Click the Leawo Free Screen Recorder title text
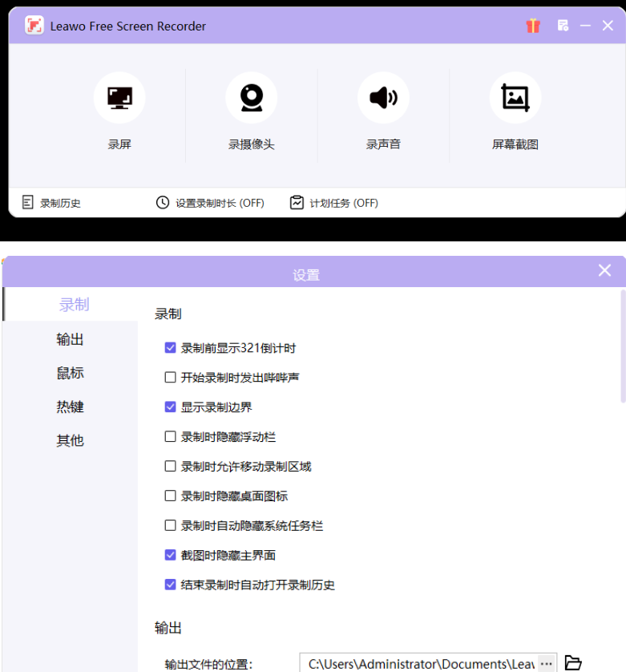 128,26
